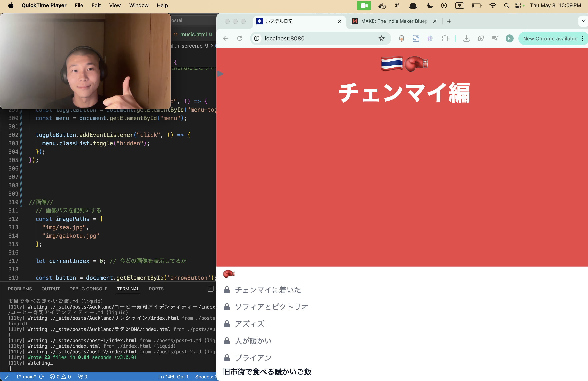This screenshot has height=381, width=588.
Task: Open the K profile avatar
Action: pos(509,38)
